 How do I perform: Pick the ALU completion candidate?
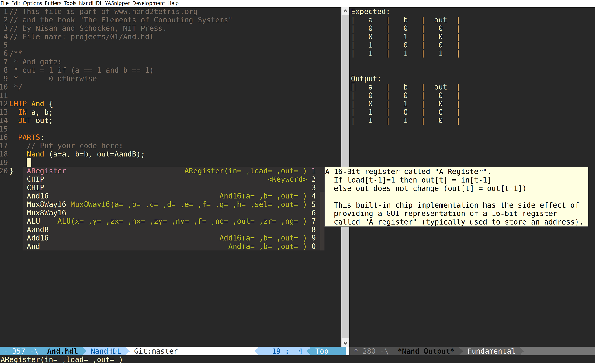pos(33,222)
